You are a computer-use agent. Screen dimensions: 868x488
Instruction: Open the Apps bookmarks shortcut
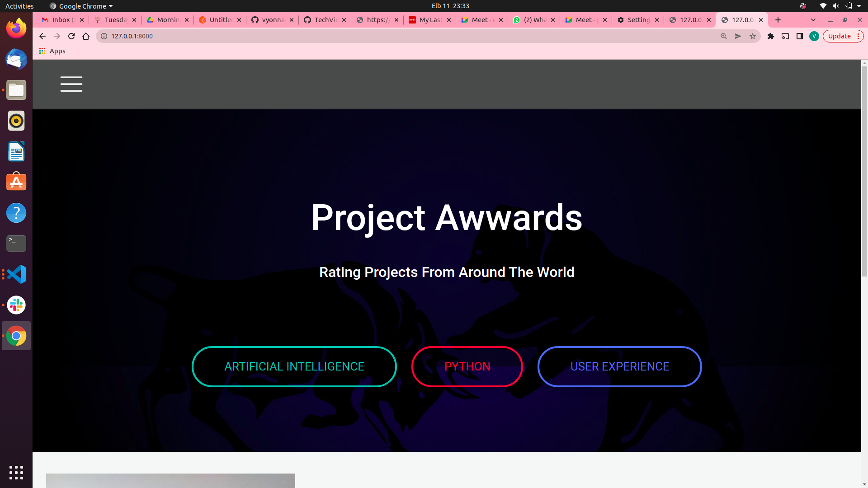(52, 51)
